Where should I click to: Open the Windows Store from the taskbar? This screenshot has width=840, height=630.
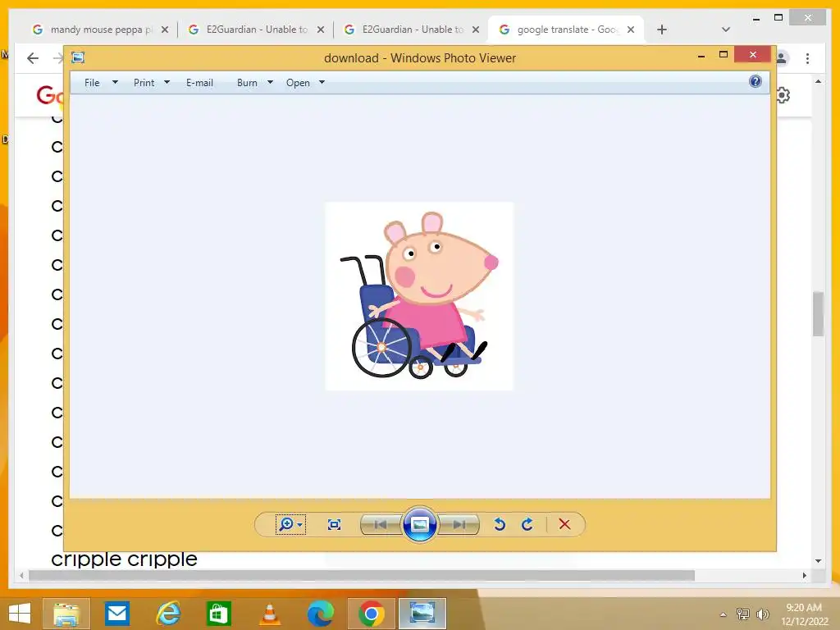218,614
